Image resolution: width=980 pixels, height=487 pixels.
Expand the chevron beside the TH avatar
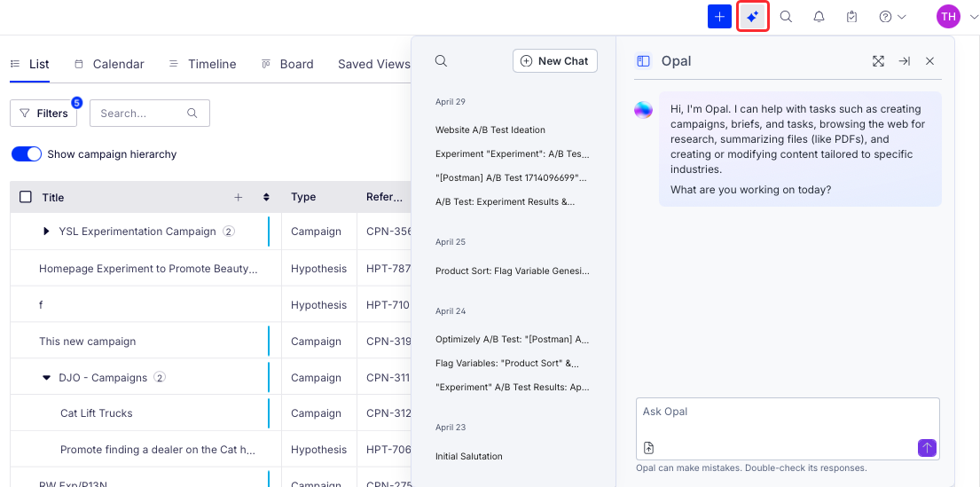click(973, 17)
